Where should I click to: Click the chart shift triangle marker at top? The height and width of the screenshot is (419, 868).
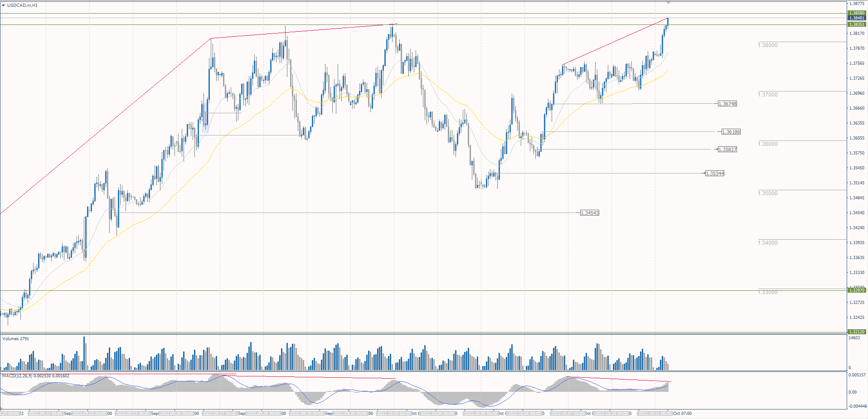668,3
